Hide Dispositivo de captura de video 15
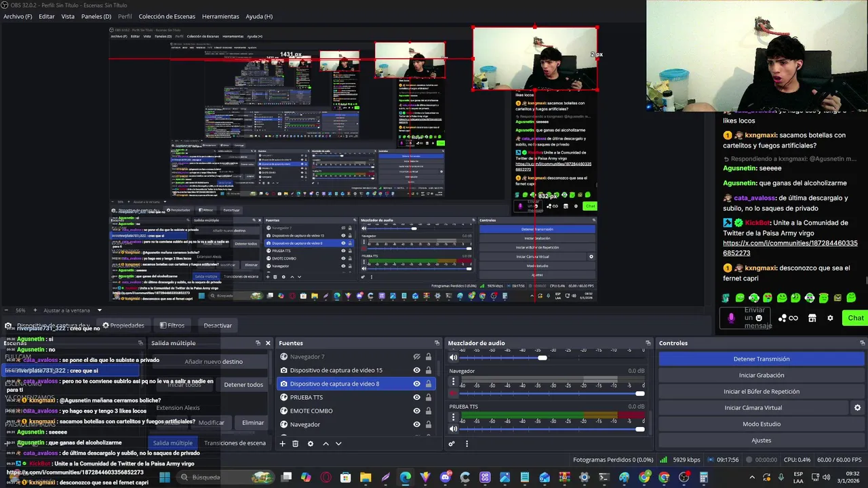Viewport: 868px width, 488px height. 416,370
